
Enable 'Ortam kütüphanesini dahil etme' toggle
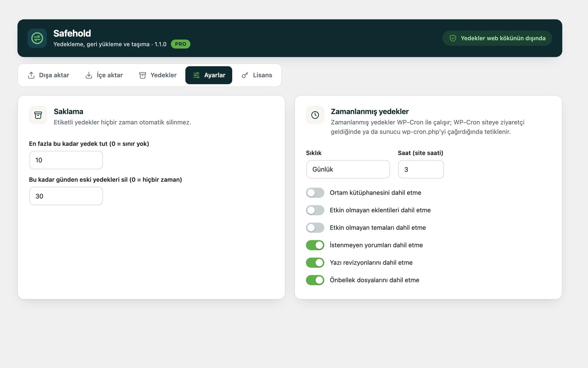[315, 193]
